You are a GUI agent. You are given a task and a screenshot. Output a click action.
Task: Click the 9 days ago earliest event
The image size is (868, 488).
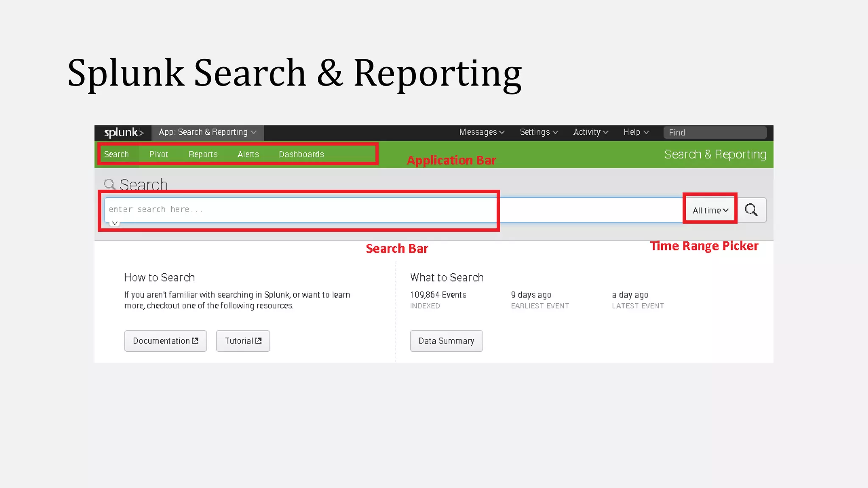point(531,295)
